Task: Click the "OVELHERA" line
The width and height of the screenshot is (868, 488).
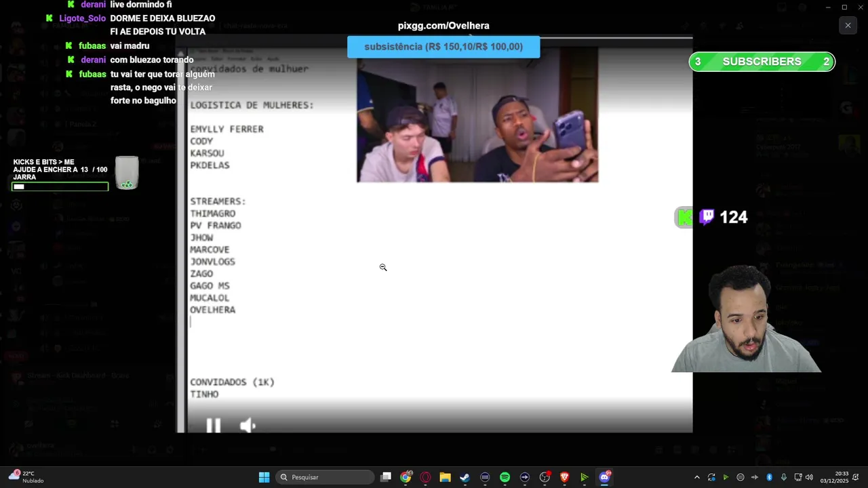Action: tap(212, 310)
